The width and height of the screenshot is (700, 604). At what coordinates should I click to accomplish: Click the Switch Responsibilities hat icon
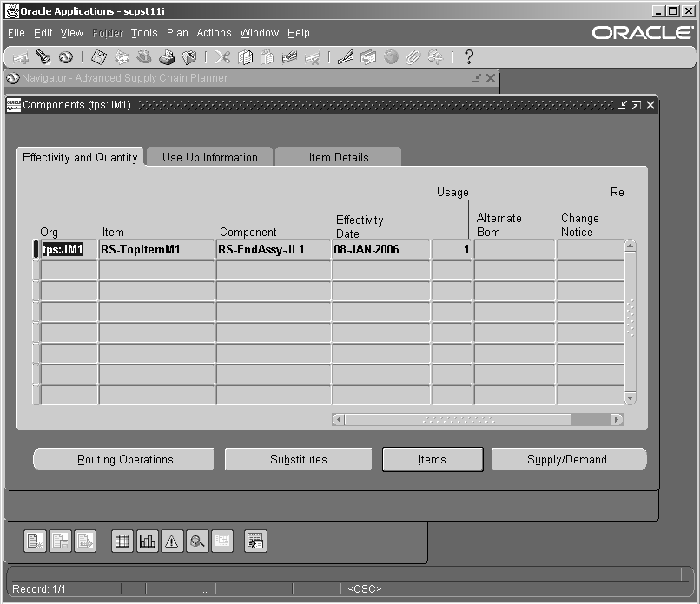pyautogui.click(x=144, y=57)
